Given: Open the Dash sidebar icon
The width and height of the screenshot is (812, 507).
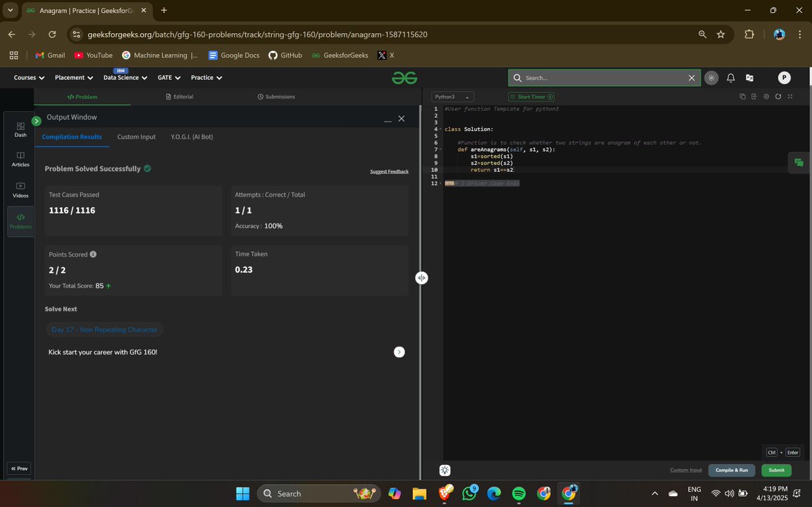Looking at the screenshot, I should coord(20,129).
